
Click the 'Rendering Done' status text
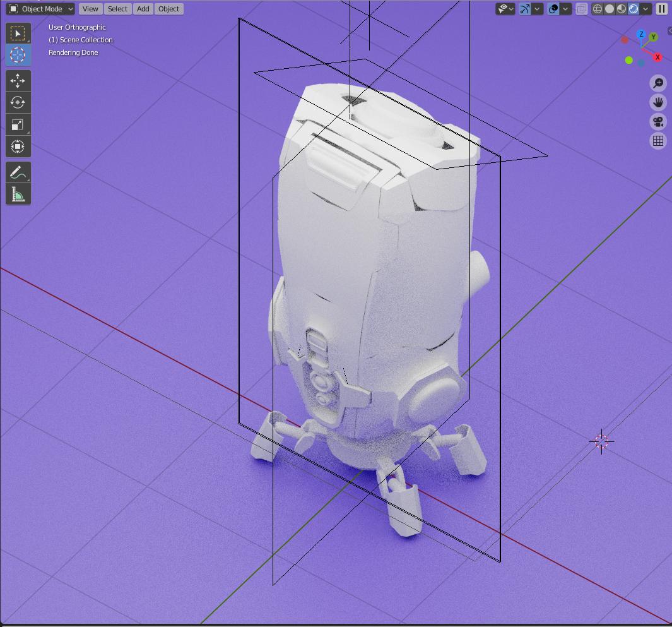[x=73, y=52]
